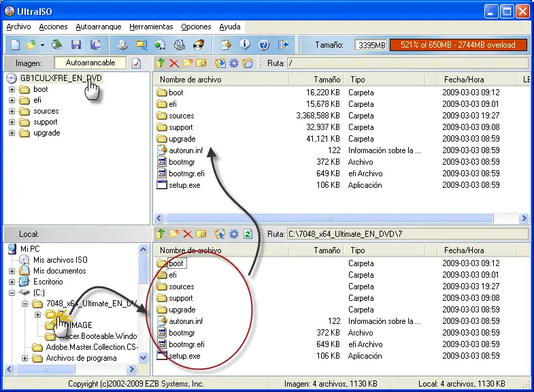The height and width of the screenshot is (392, 534).
Task: Sort image pane by Tamaño column header
Action: 316,80
